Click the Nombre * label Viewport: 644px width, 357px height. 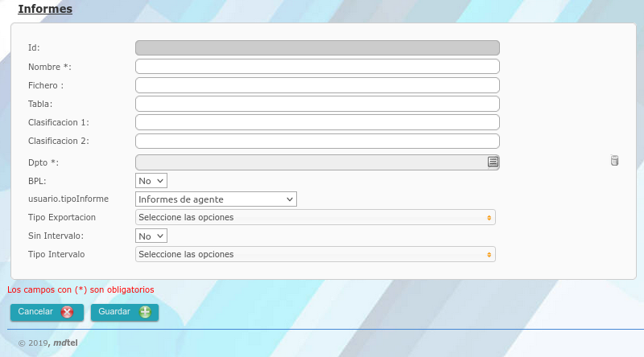[50, 67]
